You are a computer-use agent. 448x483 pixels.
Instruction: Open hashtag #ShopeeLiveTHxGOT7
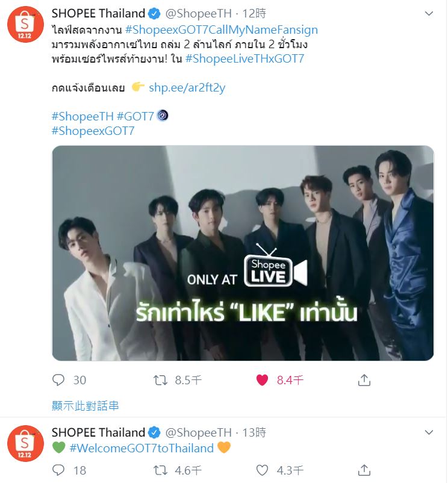pos(244,58)
